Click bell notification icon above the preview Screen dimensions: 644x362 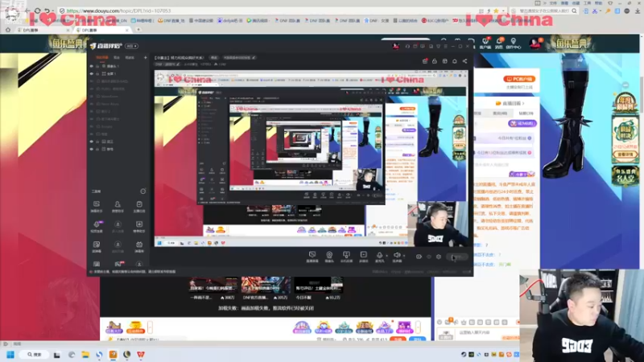pos(455,61)
